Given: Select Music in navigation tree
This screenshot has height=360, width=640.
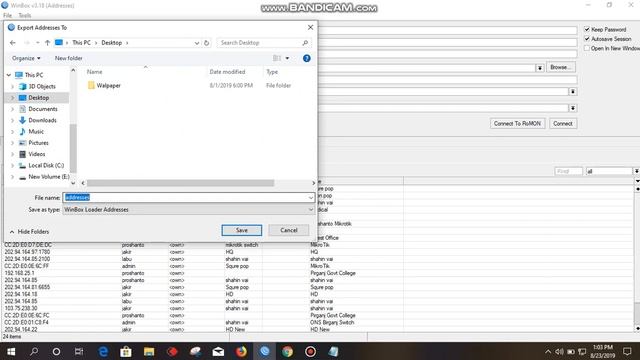Looking at the screenshot, I should pyautogui.click(x=36, y=131).
